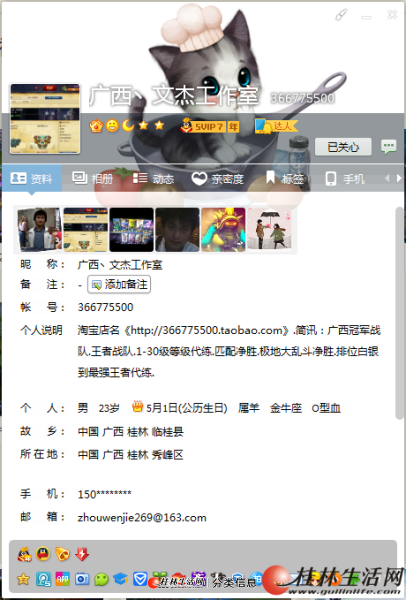
Task: Click the smiley level icon
Action: [112, 126]
